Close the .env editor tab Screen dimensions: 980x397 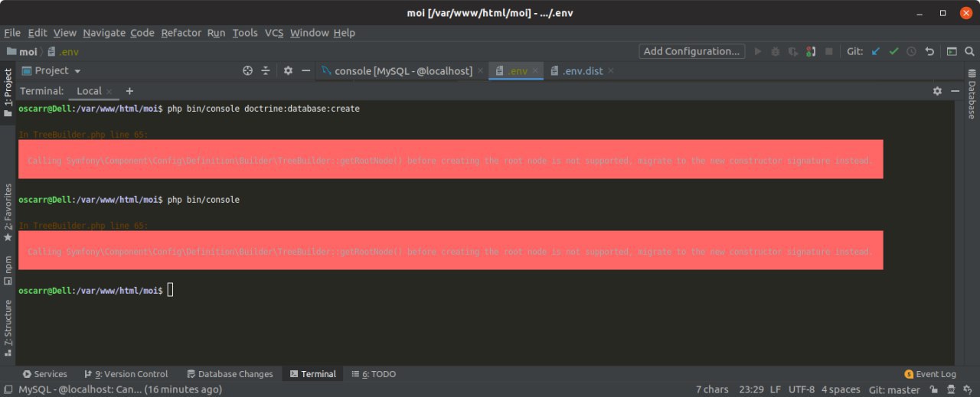click(x=535, y=71)
